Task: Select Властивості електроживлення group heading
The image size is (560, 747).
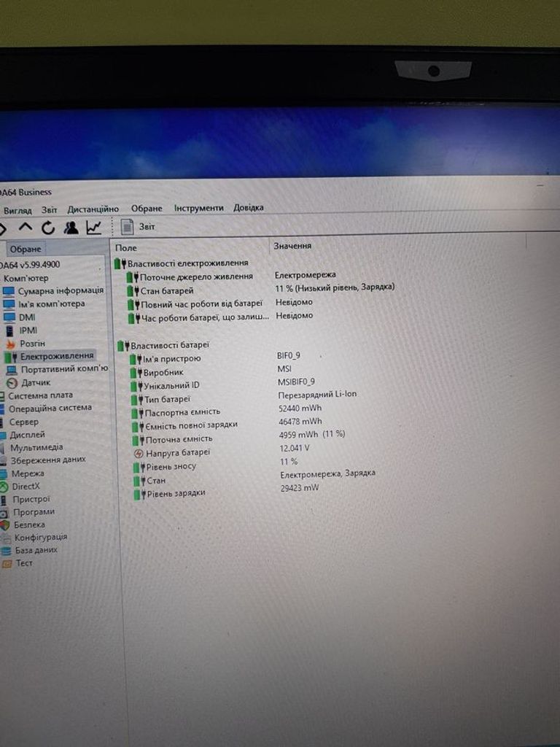Action: click(182, 263)
